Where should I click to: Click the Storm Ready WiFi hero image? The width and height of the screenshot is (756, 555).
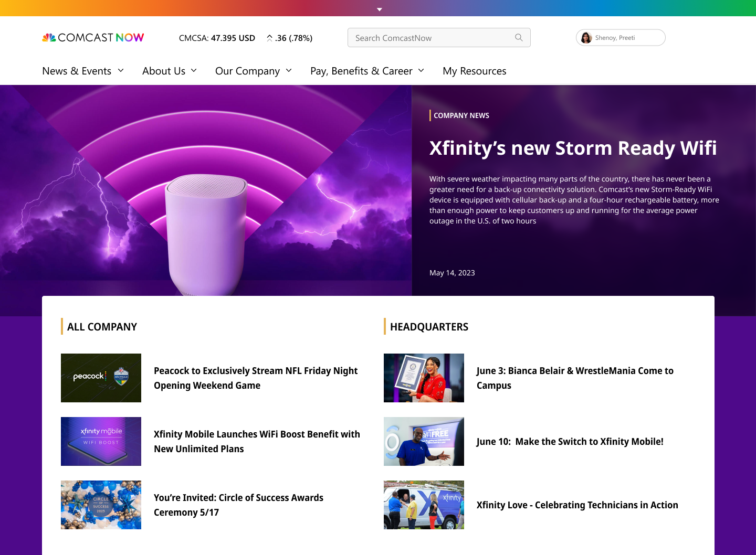click(206, 190)
